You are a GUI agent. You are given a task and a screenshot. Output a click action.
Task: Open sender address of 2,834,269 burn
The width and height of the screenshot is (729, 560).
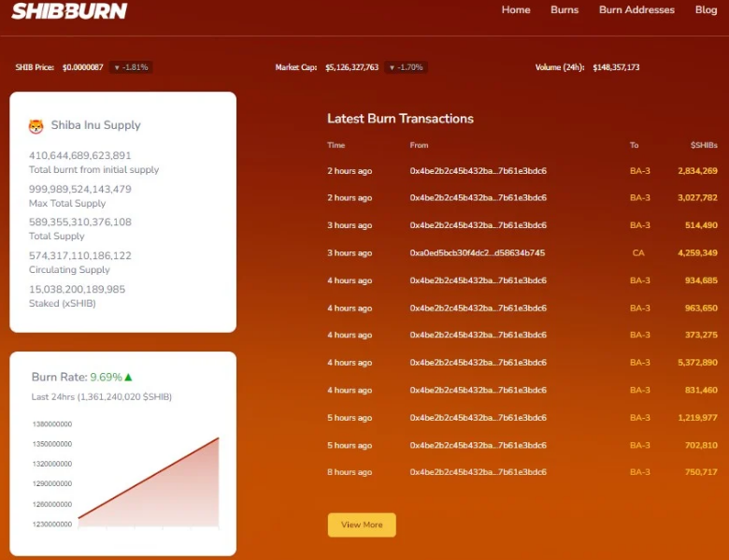tap(478, 171)
